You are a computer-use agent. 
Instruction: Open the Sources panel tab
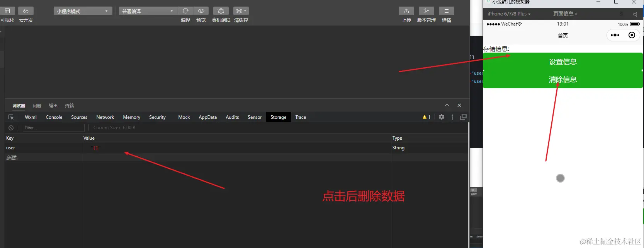pos(79,117)
